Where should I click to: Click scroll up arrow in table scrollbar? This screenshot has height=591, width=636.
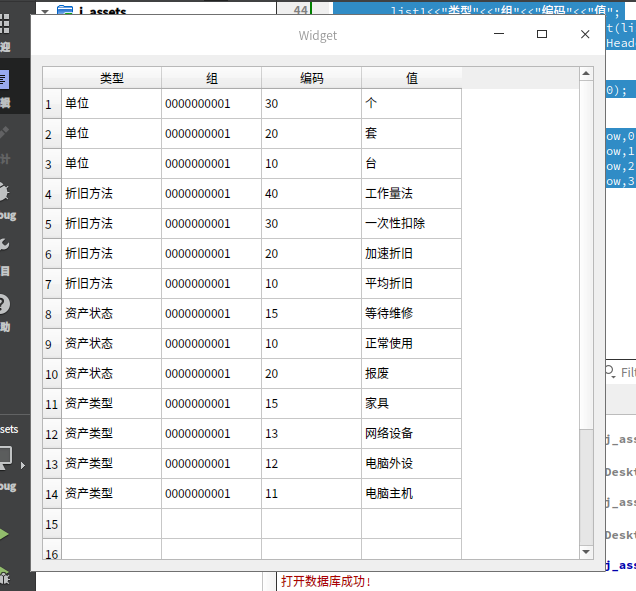[x=586, y=73]
